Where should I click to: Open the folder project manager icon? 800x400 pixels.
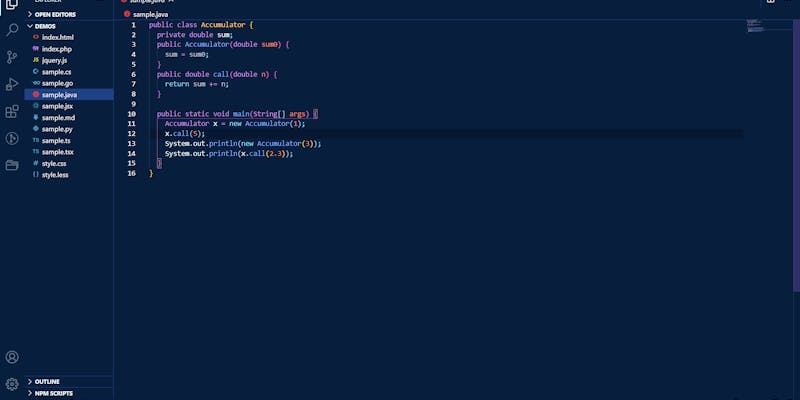click(x=12, y=165)
